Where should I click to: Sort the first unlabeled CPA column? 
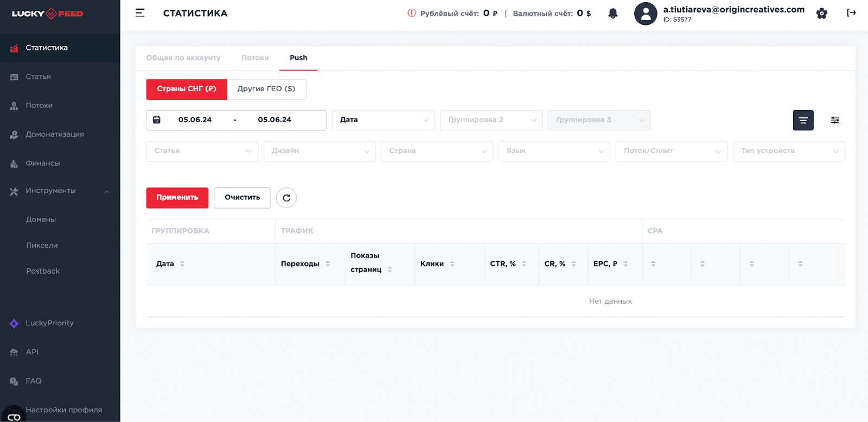(x=653, y=264)
